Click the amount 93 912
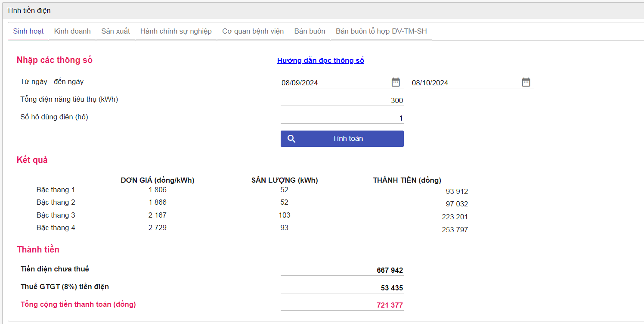Viewport: 644px width, 324px height. pos(457,192)
